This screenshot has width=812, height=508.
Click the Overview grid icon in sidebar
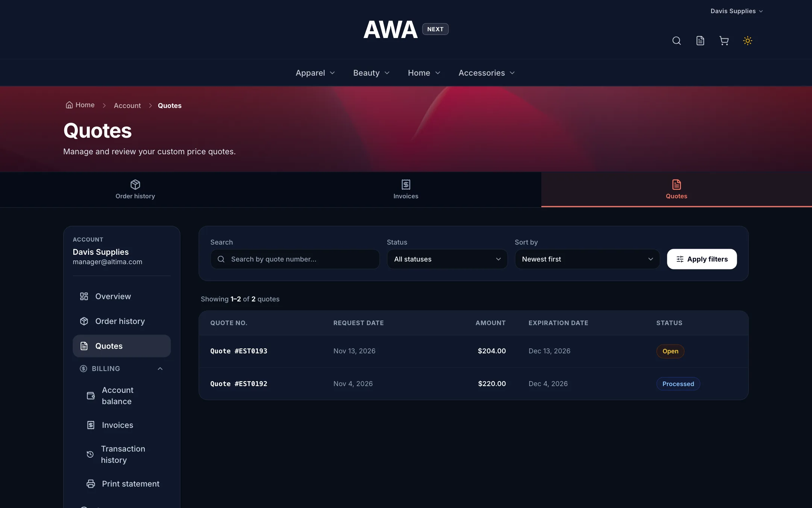pyautogui.click(x=84, y=297)
